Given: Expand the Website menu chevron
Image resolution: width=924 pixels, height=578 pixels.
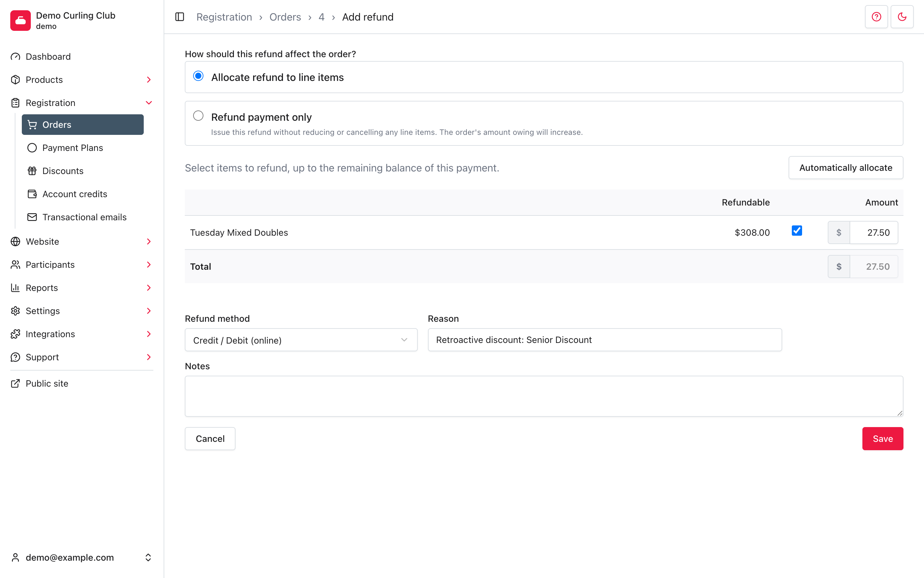Looking at the screenshot, I should point(149,241).
